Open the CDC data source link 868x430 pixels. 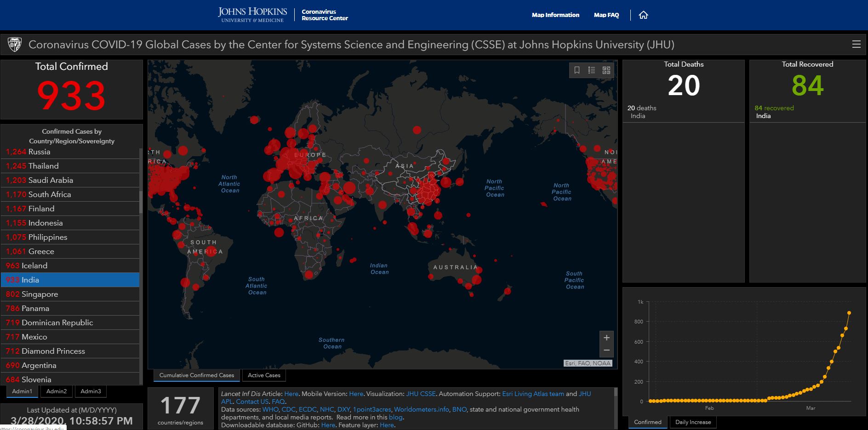point(289,409)
